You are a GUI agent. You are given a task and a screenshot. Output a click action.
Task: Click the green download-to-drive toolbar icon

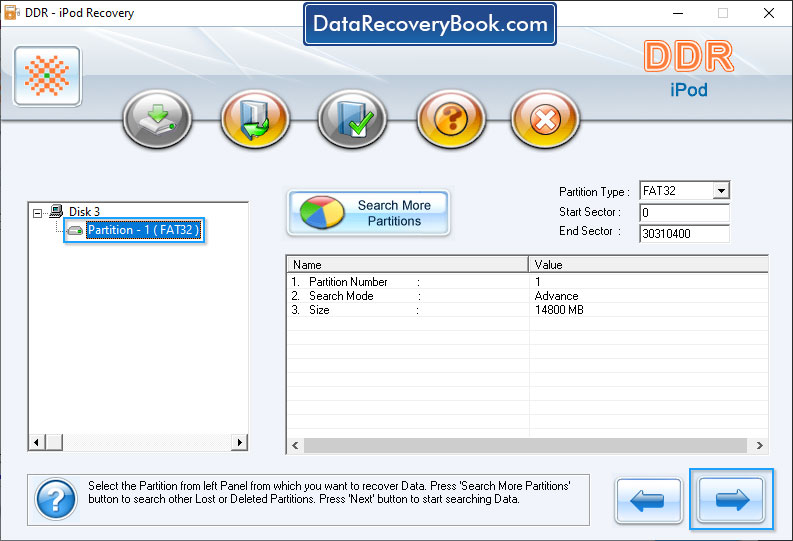(157, 119)
